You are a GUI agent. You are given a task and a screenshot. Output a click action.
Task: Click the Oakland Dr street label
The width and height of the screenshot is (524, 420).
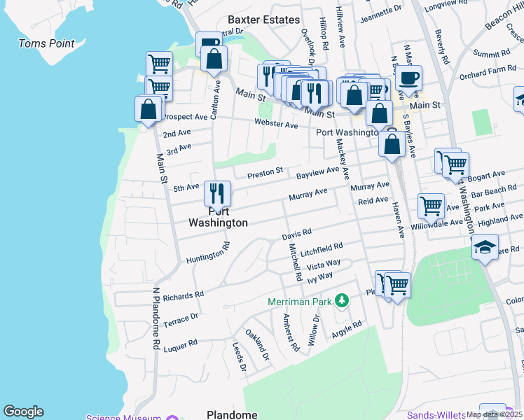(257, 345)
